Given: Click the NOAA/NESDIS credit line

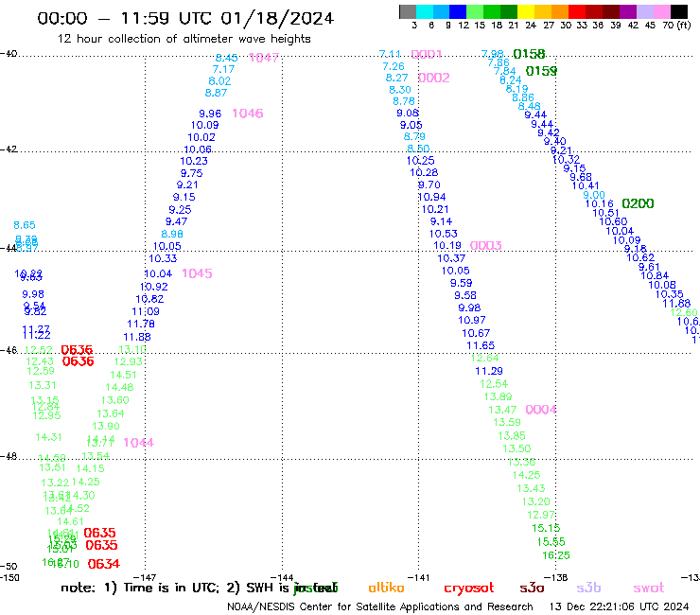Looking at the screenshot, I should point(380,607).
